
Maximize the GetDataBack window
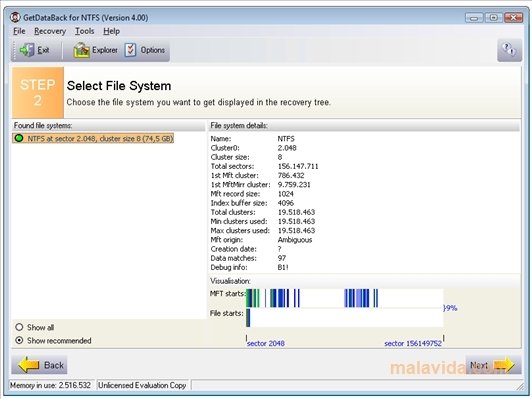[494, 18]
